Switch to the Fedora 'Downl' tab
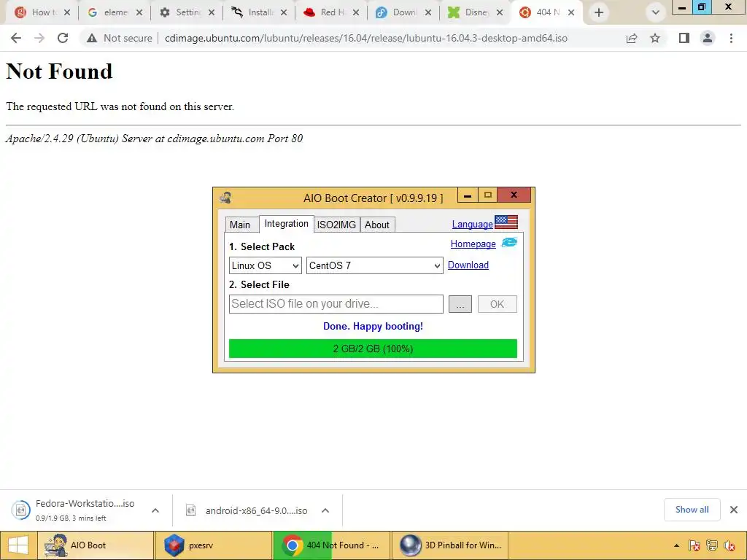The image size is (747, 560). coord(403,12)
